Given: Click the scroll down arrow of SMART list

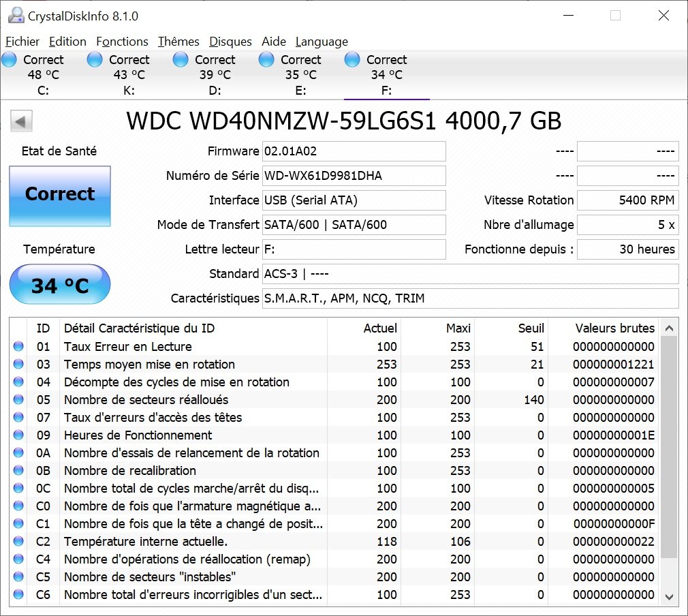Looking at the screenshot, I should tap(669, 597).
